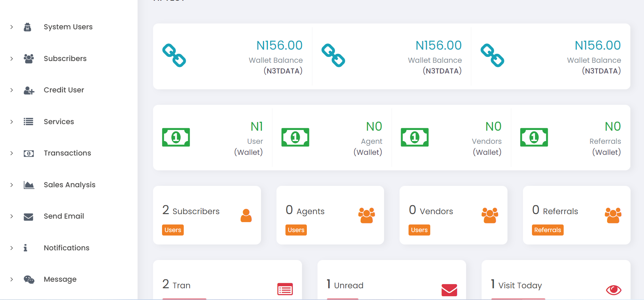Expand the Transactions menu chevron
Image resolution: width=644 pixels, height=300 pixels.
coord(12,153)
